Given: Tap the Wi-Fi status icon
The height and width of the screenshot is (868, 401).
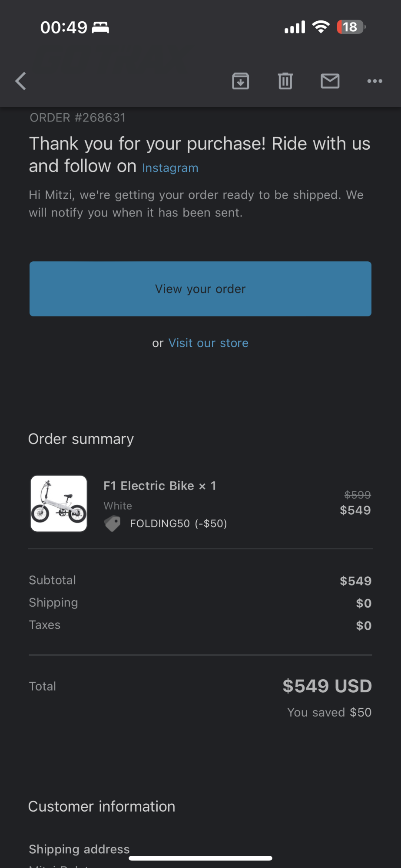Looking at the screenshot, I should tap(321, 27).
